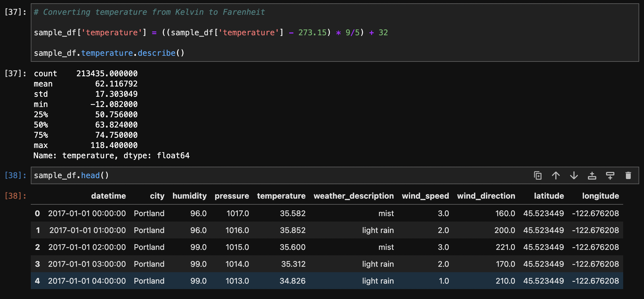Viewport: 644px width, 299px height.
Task: Select datetime cell '2017-01-01 04:00:00'
Action: tap(87, 281)
